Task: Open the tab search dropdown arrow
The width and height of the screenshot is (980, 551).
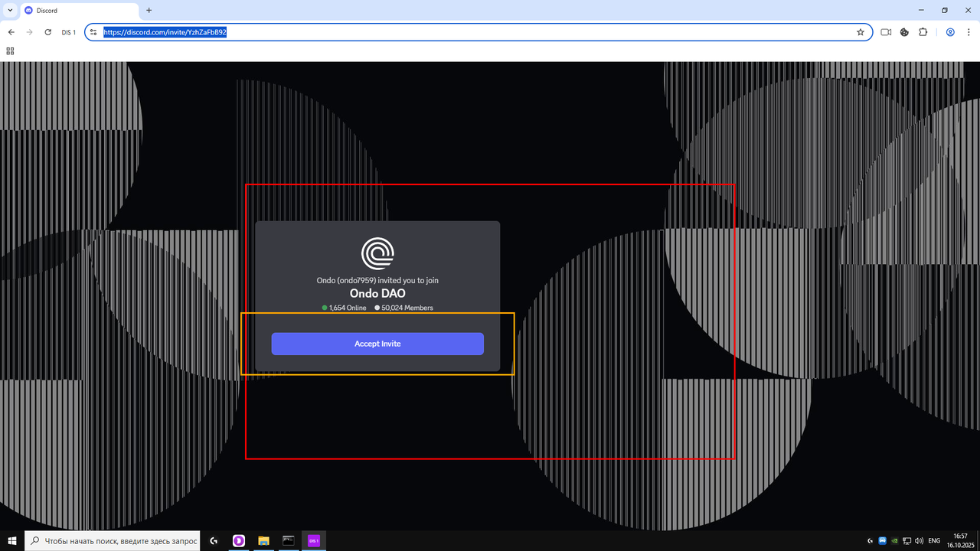Action: (10, 10)
